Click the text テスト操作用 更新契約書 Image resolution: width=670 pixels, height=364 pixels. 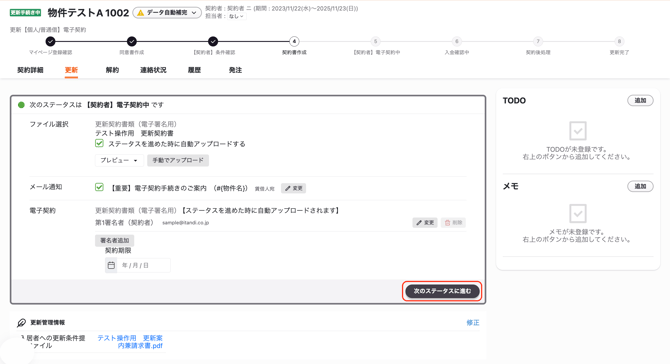134,133
